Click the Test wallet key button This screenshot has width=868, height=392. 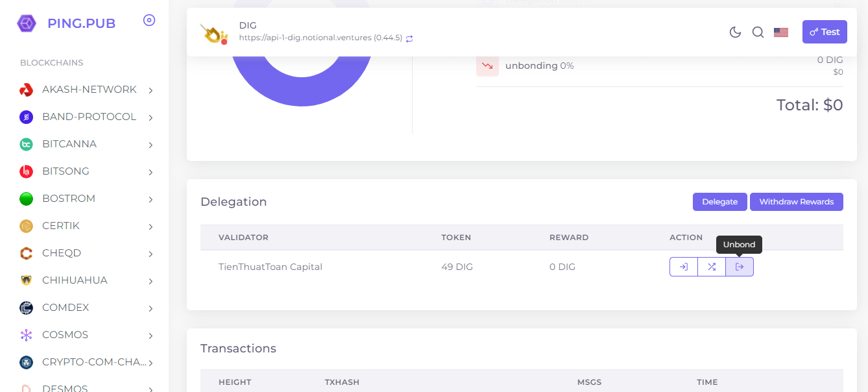click(x=825, y=32)
